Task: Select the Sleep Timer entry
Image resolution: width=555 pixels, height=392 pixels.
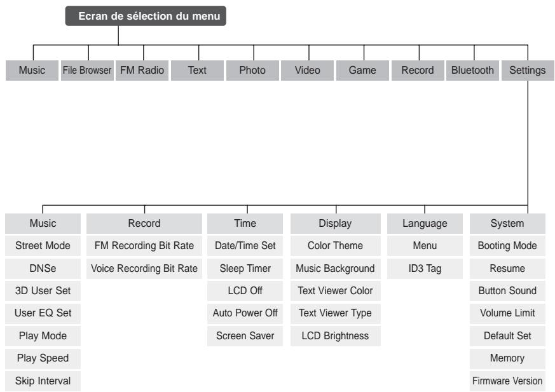Action: tap(245, 269)
